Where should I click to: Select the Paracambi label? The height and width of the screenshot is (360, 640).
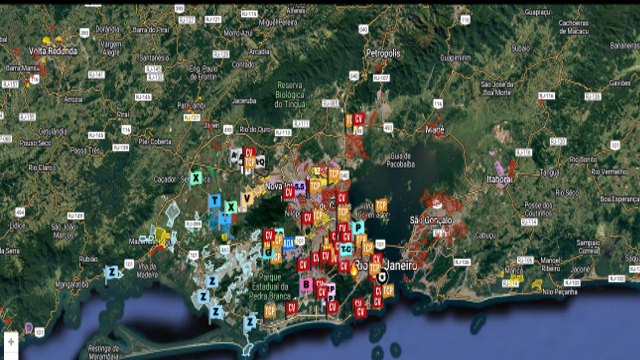[x=191, y=105]
